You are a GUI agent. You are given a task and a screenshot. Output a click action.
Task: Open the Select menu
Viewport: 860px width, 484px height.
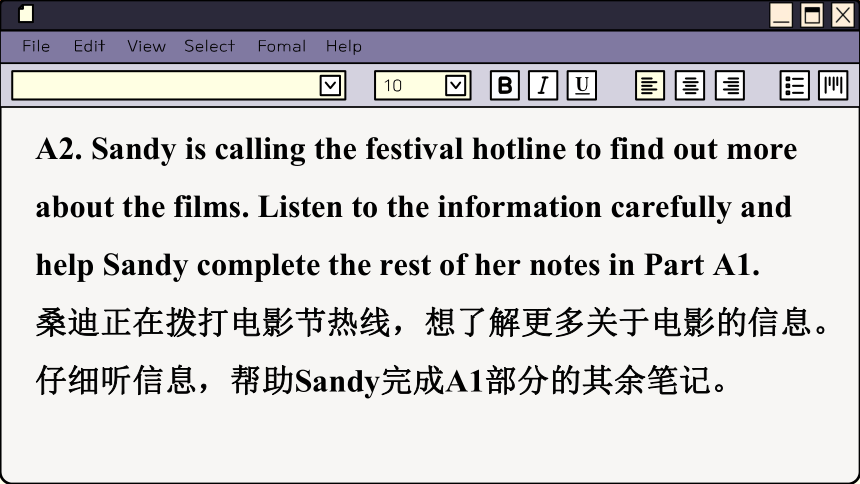click(x=210, y=46)
